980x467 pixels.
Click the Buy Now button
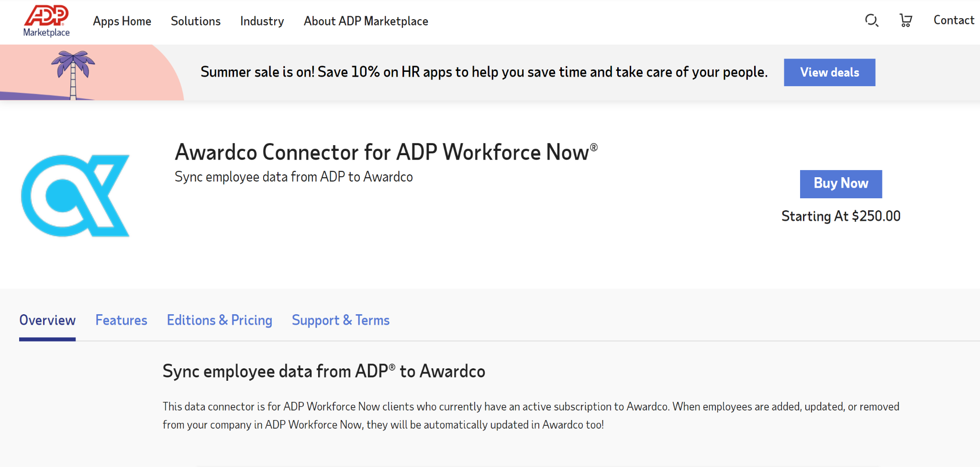tap(840, 184)
